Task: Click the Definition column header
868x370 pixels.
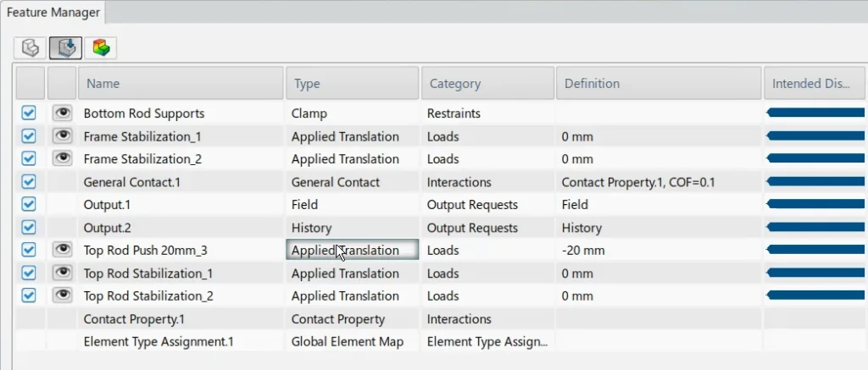Action: coord(658,84)
